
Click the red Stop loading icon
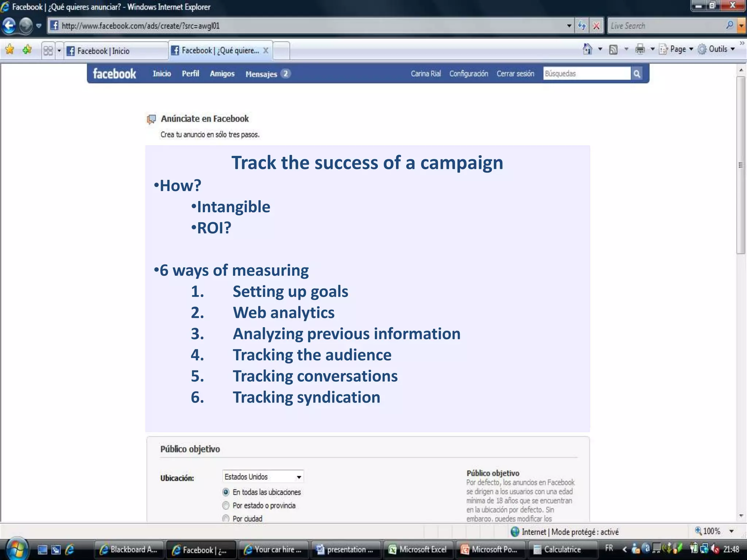(x=596, y=26)
